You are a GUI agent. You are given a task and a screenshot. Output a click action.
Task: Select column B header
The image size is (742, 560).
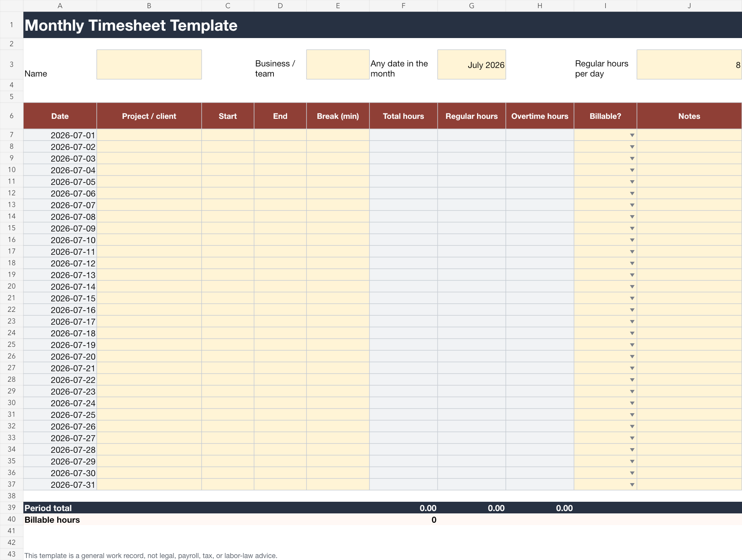pyautogui.click(x=149, y=6)
